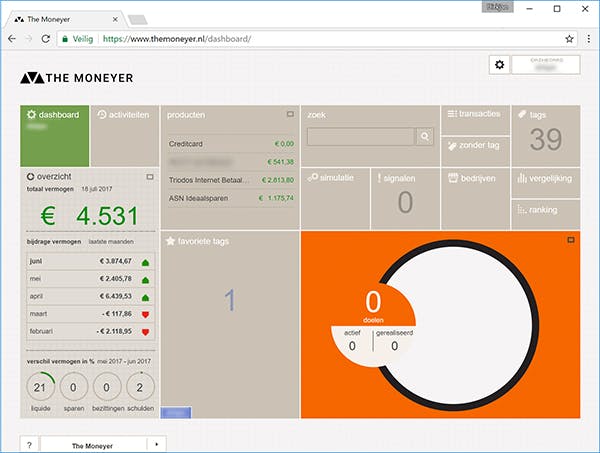600x453 pixels.
Task: Click the address bar URL
Action: [x=177, y=39]
